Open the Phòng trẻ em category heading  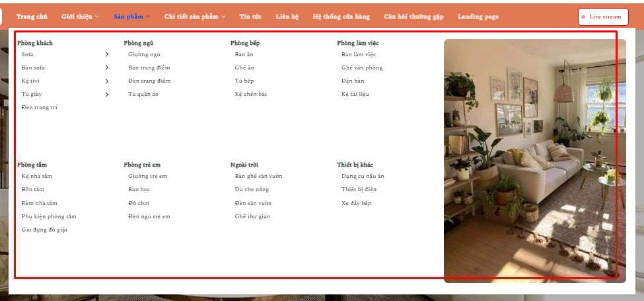pyautogui.click(x=142, y=165)
